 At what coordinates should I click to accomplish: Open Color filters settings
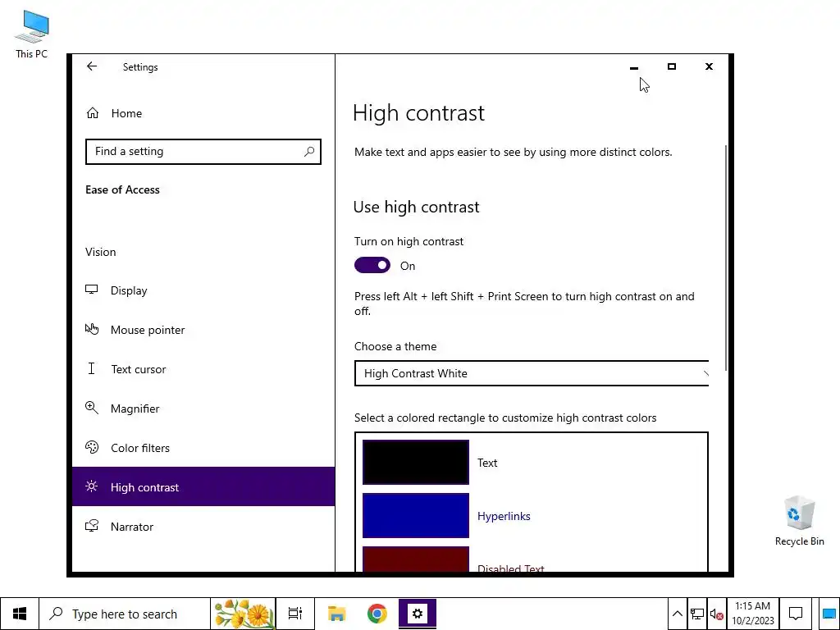coord(203,448)
